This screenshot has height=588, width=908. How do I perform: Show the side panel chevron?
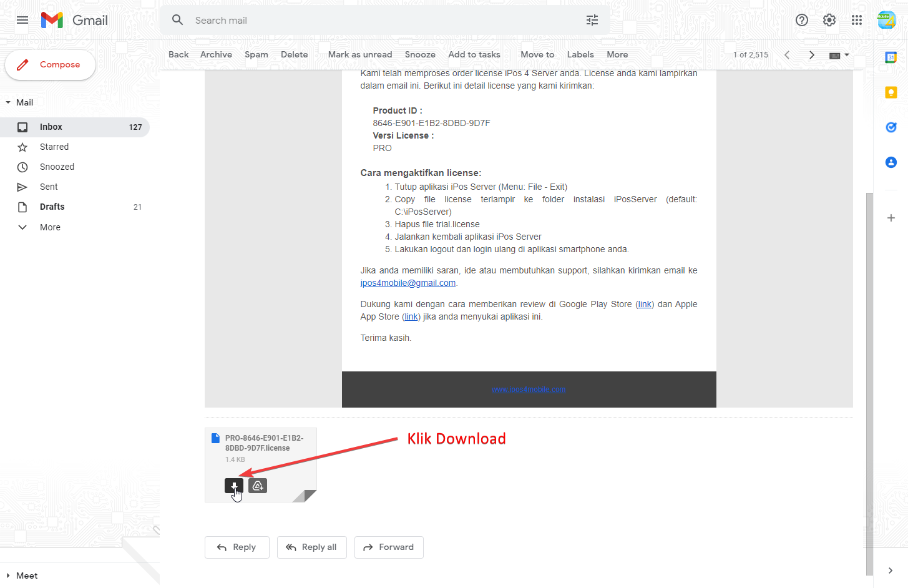coord(891,571)
